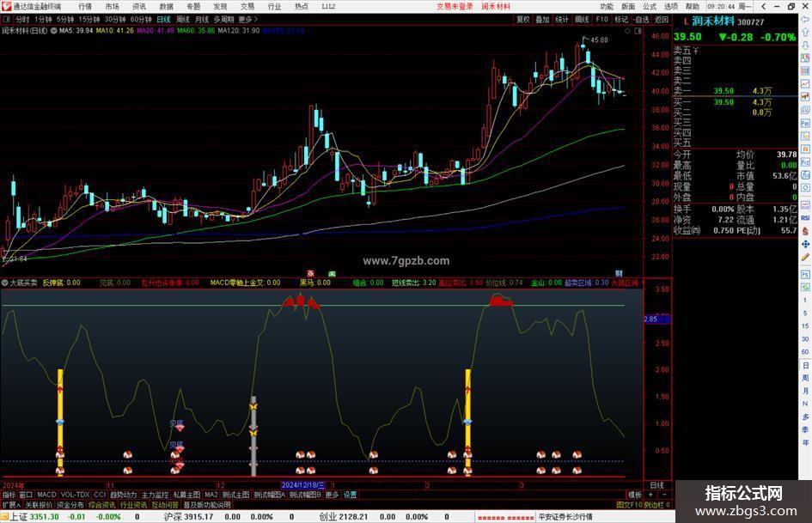
Task: Select the 日 period button in the right sidebar
Action: tap(805, 365)
